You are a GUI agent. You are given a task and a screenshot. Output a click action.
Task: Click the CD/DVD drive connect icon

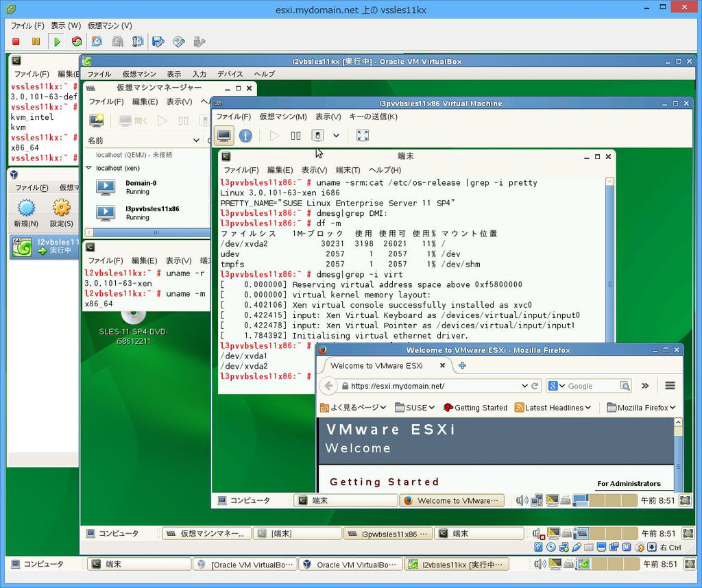(179, 42)
